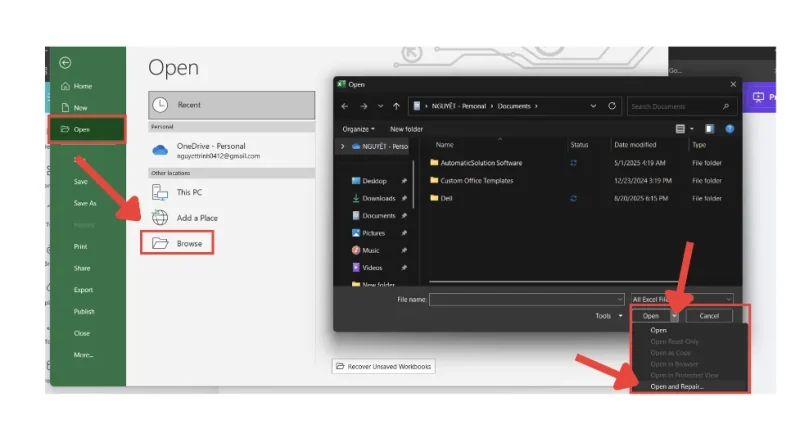Click the back arrow in Excel backstage
The width and height of the screenshot is (800, 424).
point(65,62)
